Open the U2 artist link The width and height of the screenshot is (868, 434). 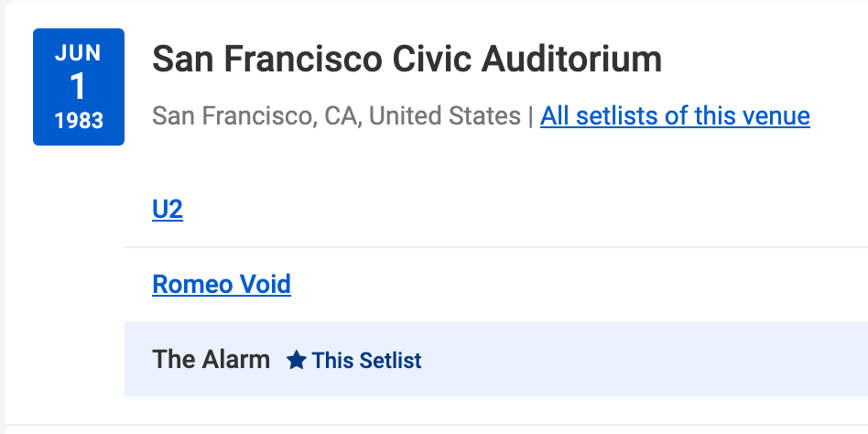pyautogui.click(x=168, y=210)
